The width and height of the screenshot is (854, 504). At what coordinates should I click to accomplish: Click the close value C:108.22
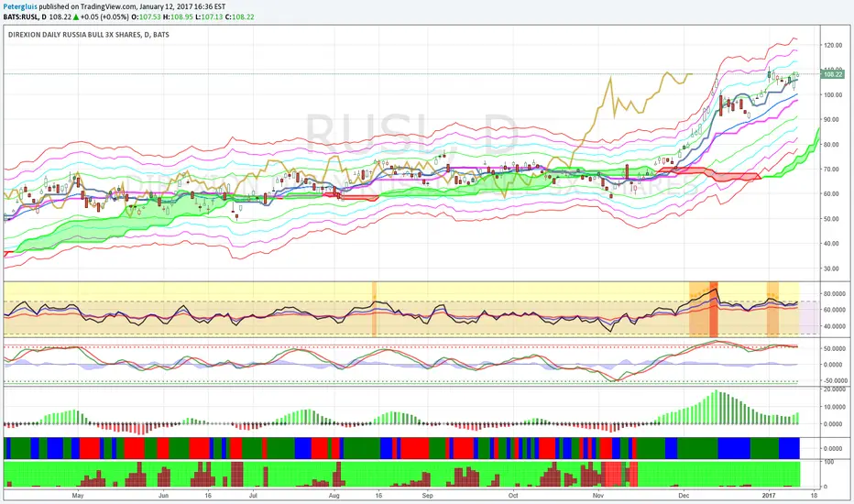(240, 16)
